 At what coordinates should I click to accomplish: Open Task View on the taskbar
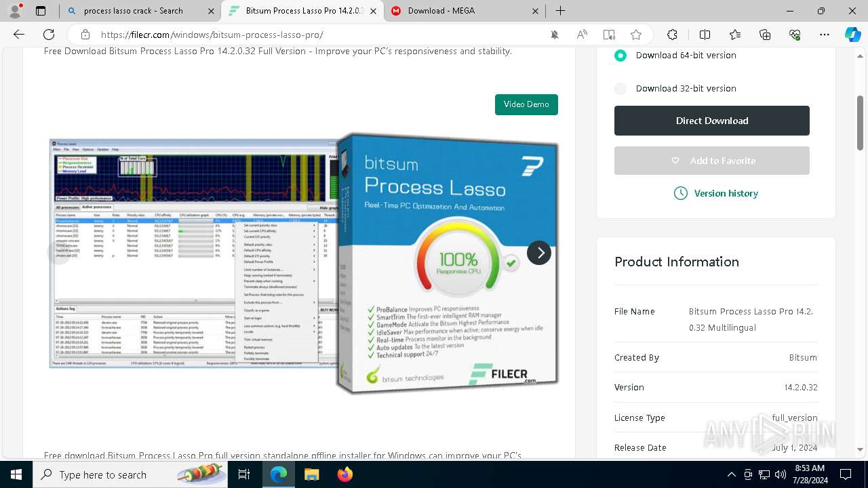(x=245, y=474)
